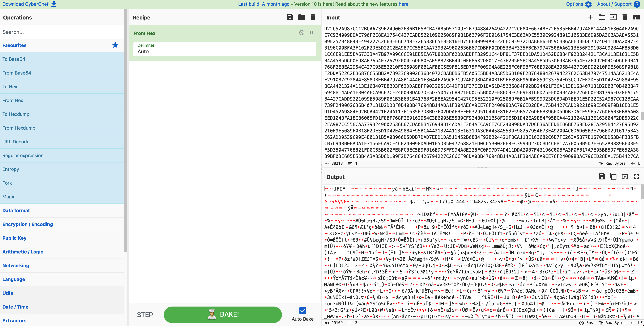The image size is (644, 326).
Task: Expand the Language category
Action: [x=62, y=279]
